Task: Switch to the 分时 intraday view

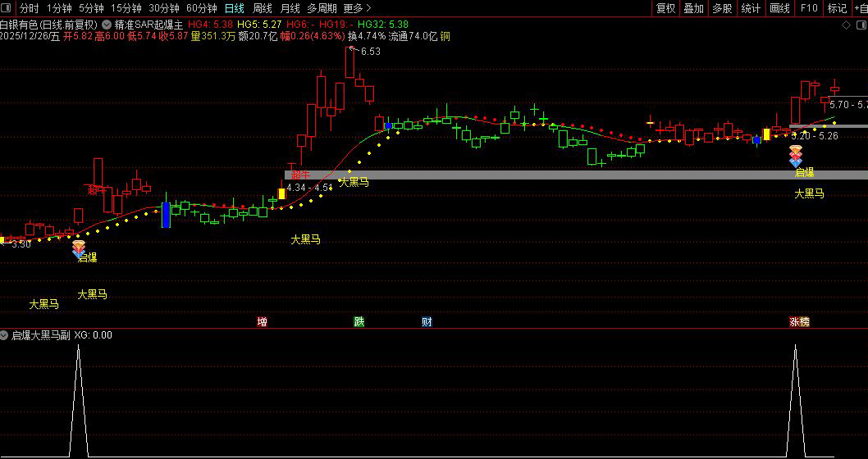Action: click(30, 8)
